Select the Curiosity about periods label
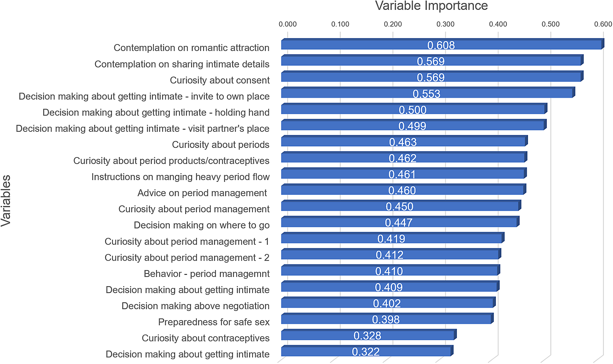The image size is (613, 364). pos(221,145)
